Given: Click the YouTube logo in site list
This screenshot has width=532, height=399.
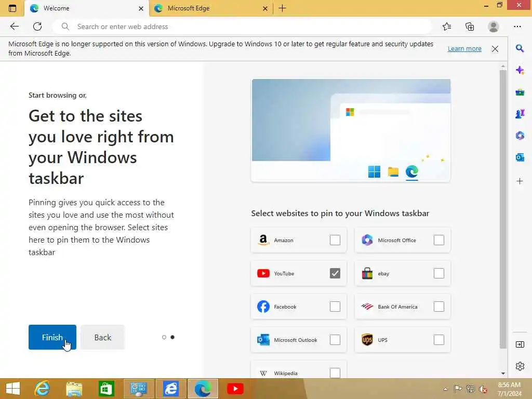Looking at the screenshot, I should point(263,273).
